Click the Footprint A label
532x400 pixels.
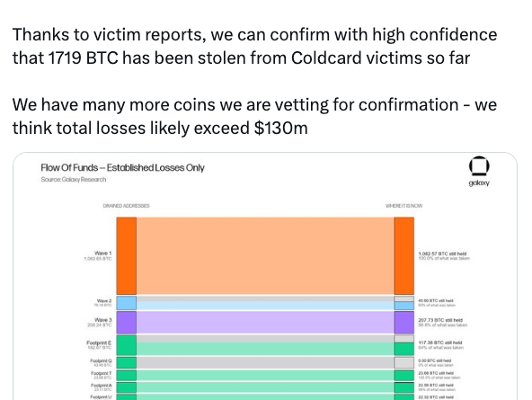point(102,386)
